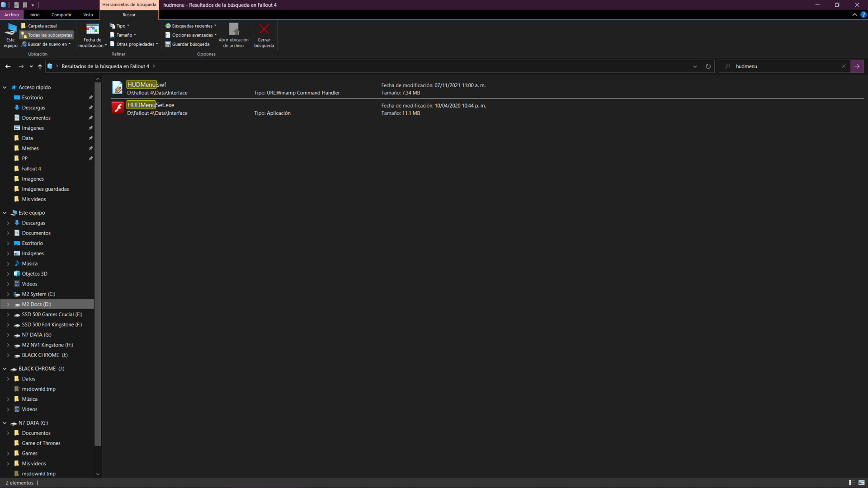Select Carpeta actual search scope
Image resolution: width=868 pixels, height=488 pixels.
(x=39, y=26)
